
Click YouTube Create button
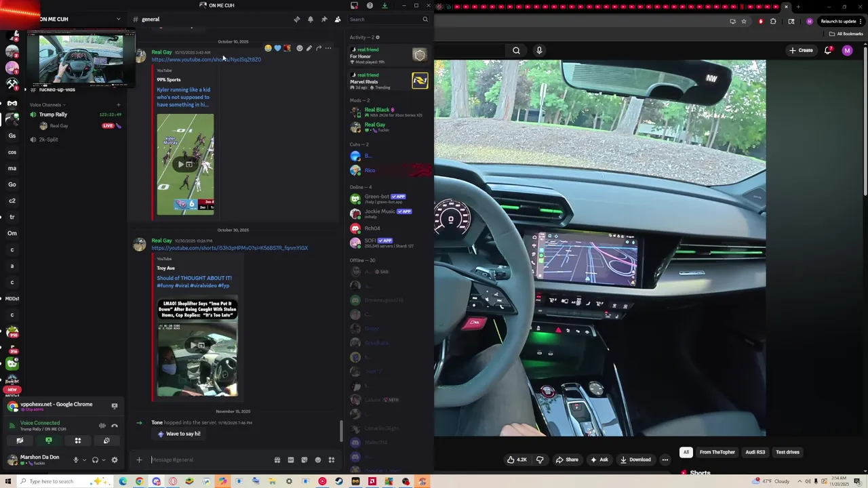(x=801, y=50)
